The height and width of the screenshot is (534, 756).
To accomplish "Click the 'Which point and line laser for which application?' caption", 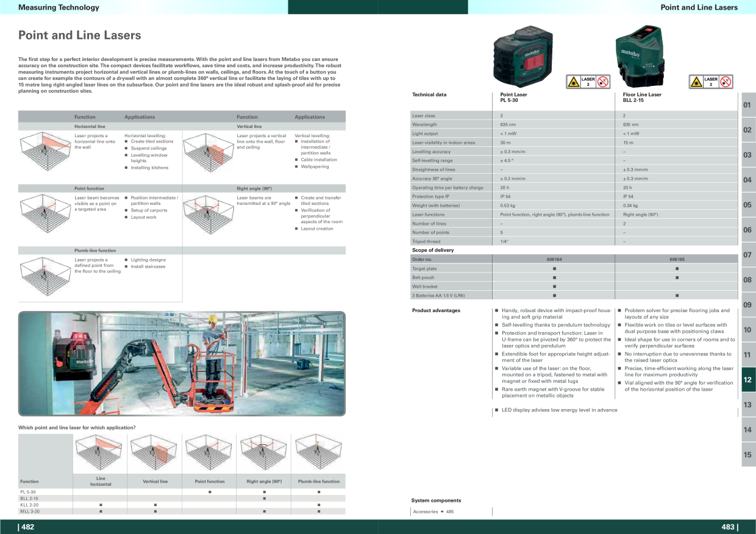I will (x=77, y=427).
